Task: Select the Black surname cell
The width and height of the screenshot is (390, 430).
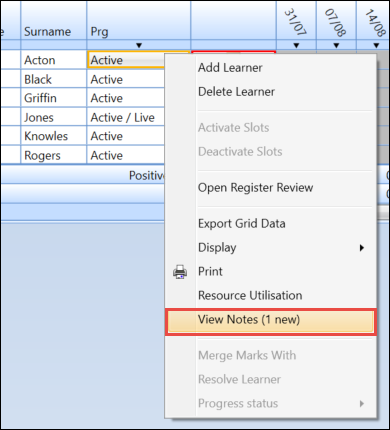Action: 54,79
